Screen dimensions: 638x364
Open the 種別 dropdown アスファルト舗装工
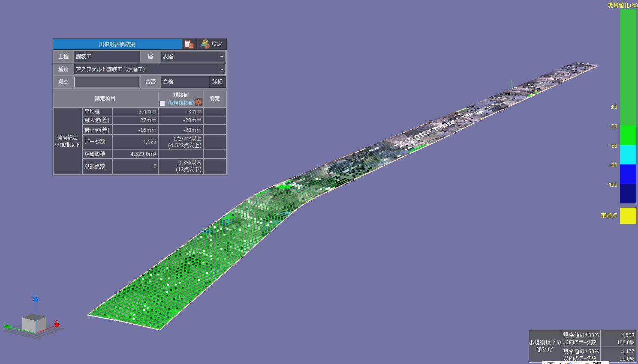(x=150, y=69)
